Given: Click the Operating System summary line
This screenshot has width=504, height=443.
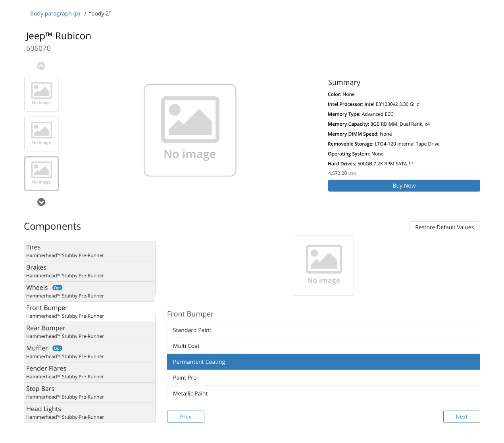Looking at the screenshot, I should pos(356,154).
